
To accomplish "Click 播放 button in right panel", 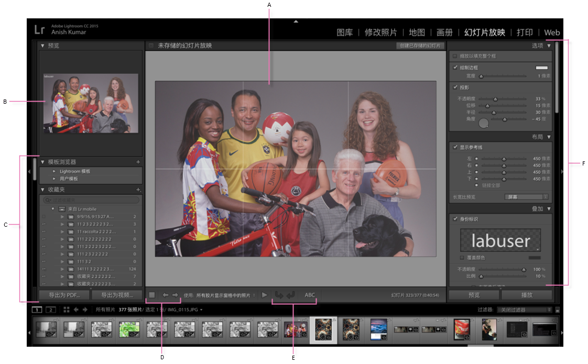I will pyautogui.click(x=527, y=295).
